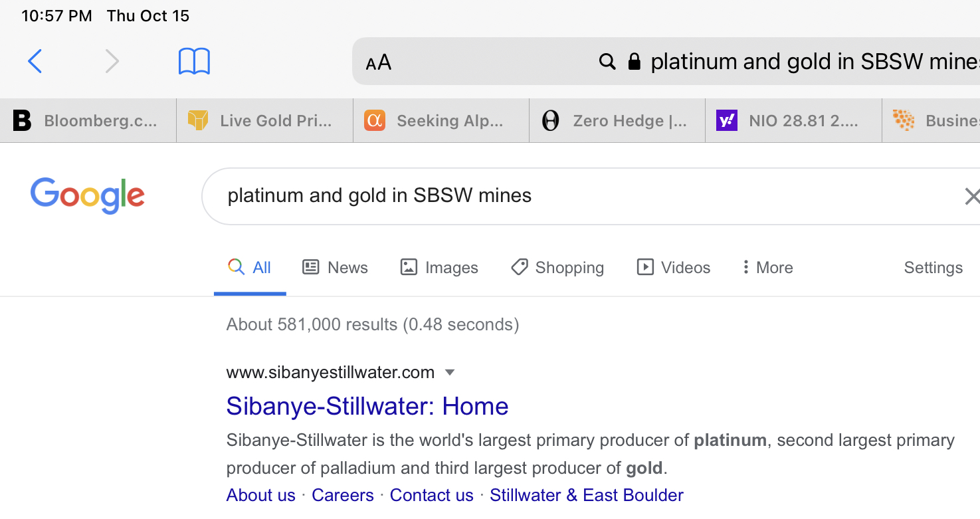
Task: Select the Shopping search filter
Action: [x=557, y=267]
